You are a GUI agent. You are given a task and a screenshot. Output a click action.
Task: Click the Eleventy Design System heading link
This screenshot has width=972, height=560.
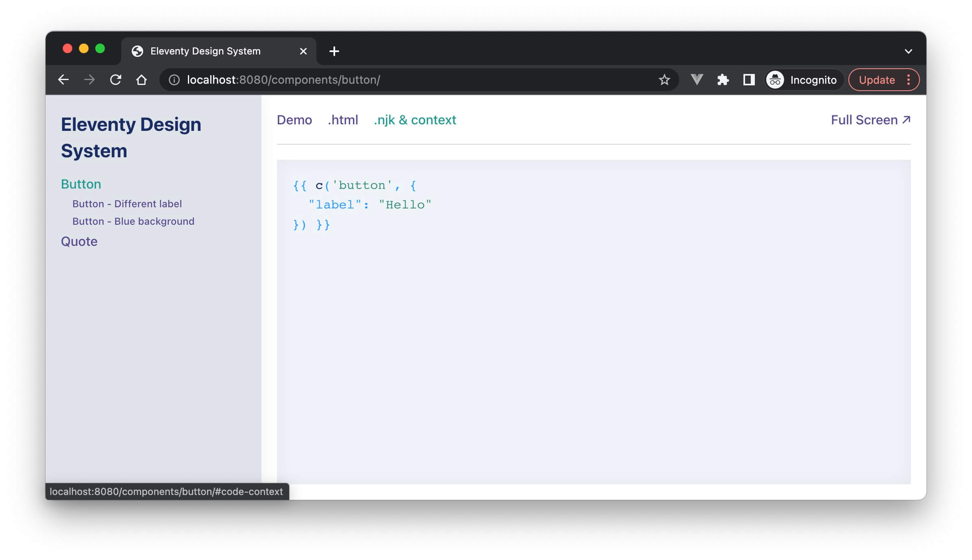(x=131, y=137)
